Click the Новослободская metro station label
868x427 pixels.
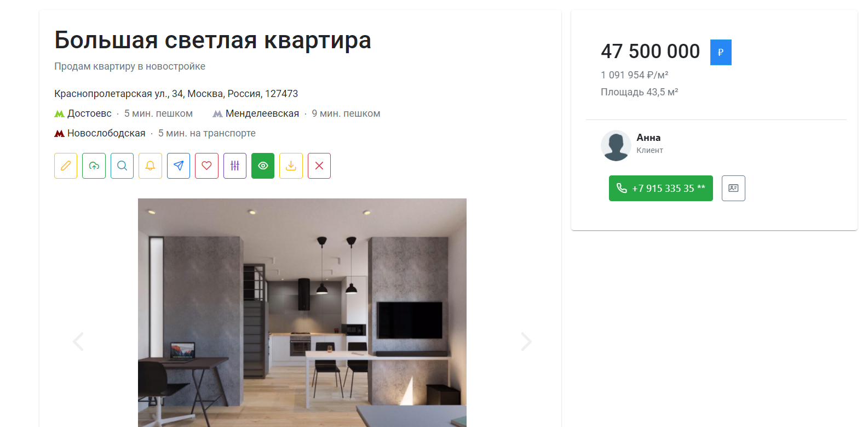tap(106, 133)
